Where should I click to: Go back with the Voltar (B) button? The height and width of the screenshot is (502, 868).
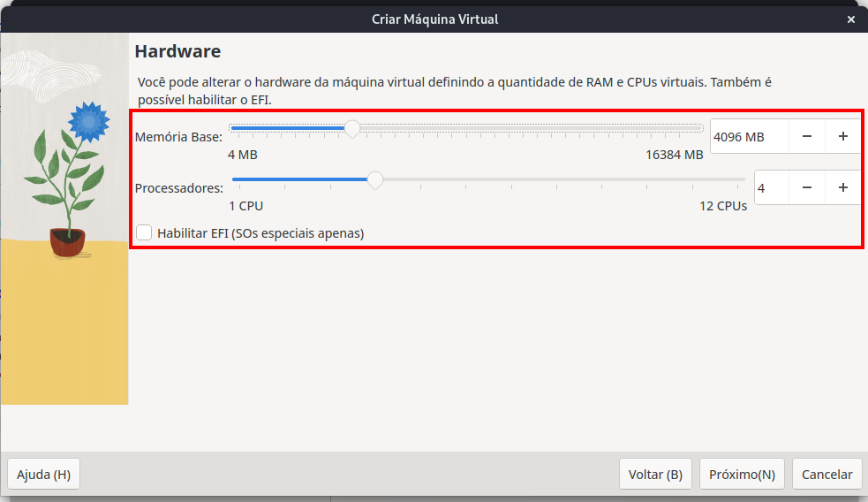point(655,474)
